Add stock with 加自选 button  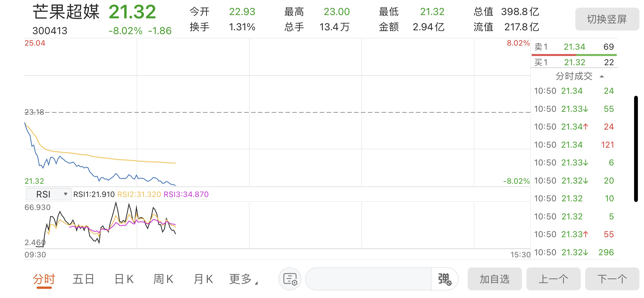click(495, 279)
